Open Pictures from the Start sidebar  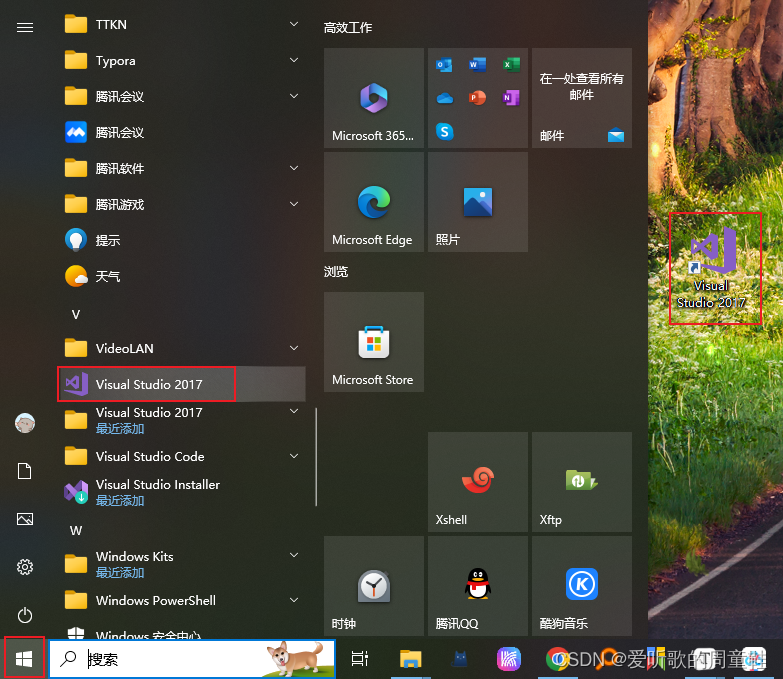click(x=25, y=519)
